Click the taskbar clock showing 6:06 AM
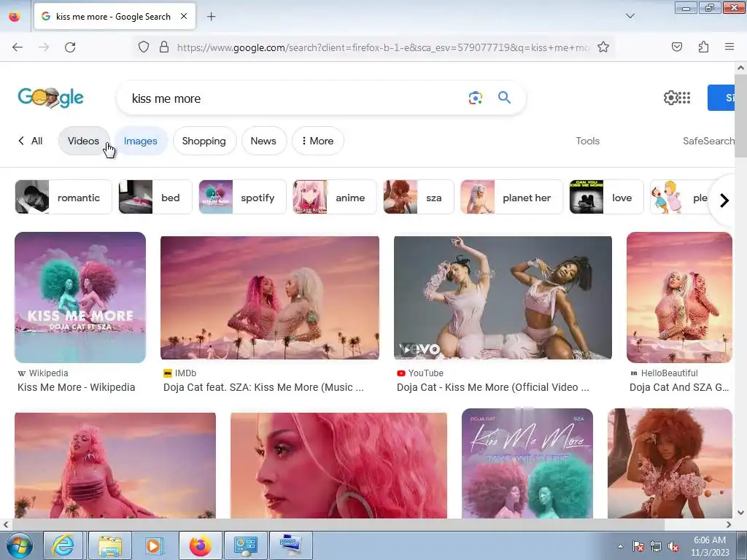 point(710,546)
